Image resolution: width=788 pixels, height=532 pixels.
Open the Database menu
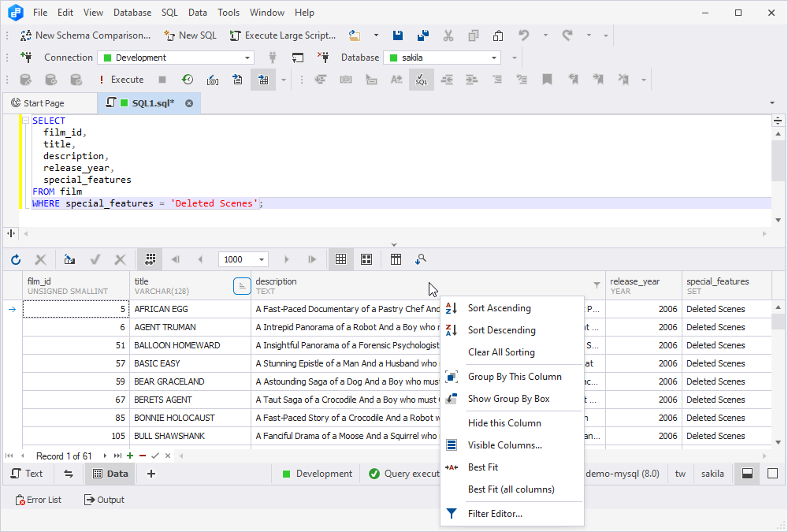tap(132, 13)
